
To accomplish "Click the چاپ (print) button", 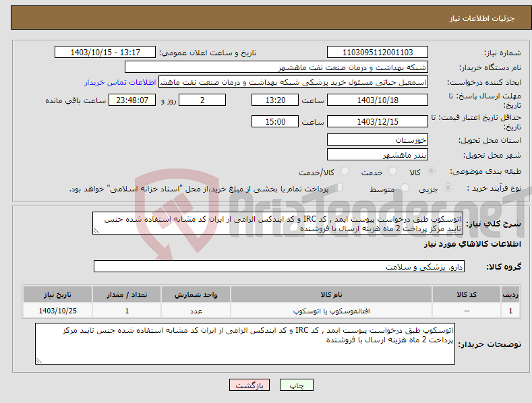I will click(296, 385).
